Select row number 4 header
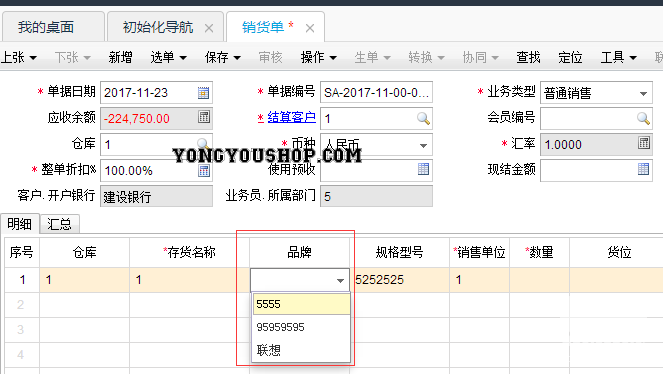Screen dimensions: 663x374 tap(21, 355)
